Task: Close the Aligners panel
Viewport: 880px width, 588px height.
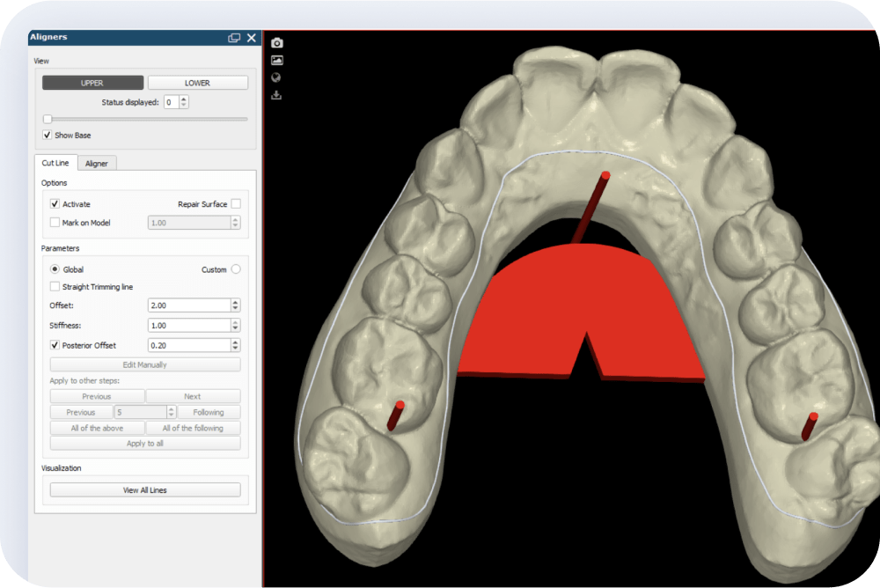Action: (252, 38)
